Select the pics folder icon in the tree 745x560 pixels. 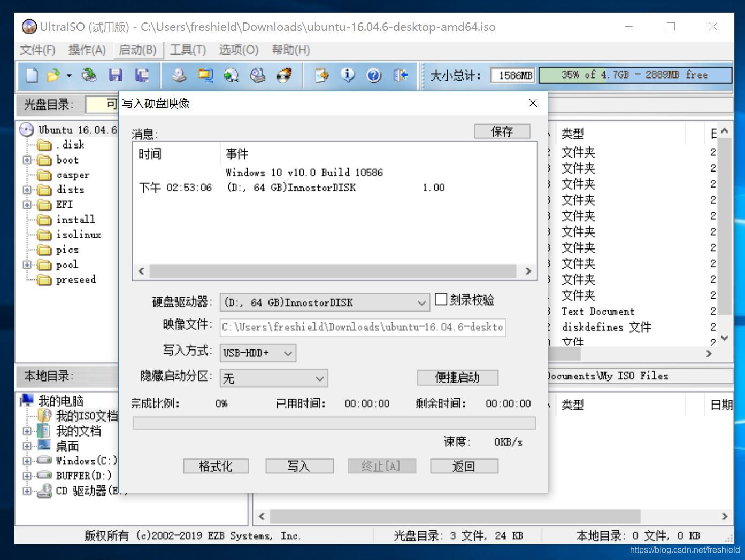(x=44, y=250)
